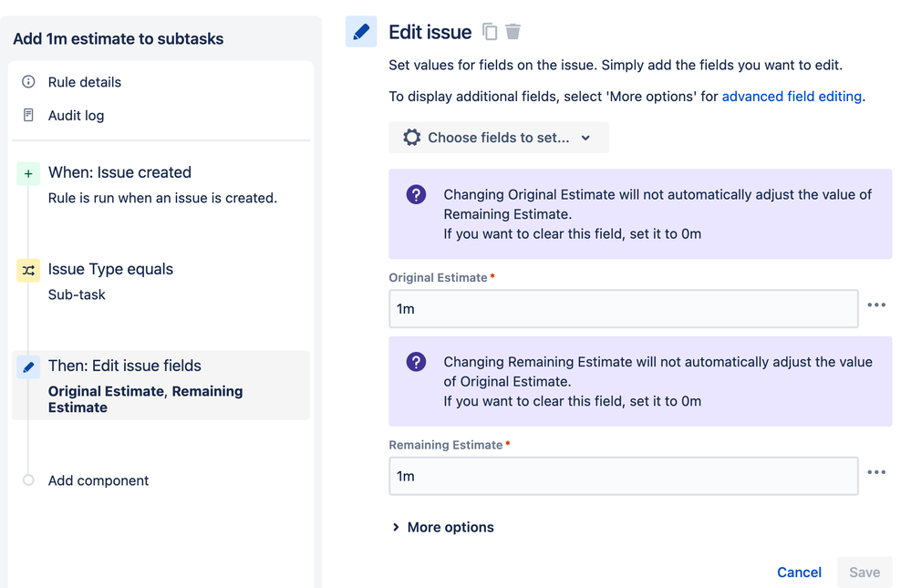Click the question mark icon in Remaining Estimate notice
911x588 pixels.
pos(416,362)
